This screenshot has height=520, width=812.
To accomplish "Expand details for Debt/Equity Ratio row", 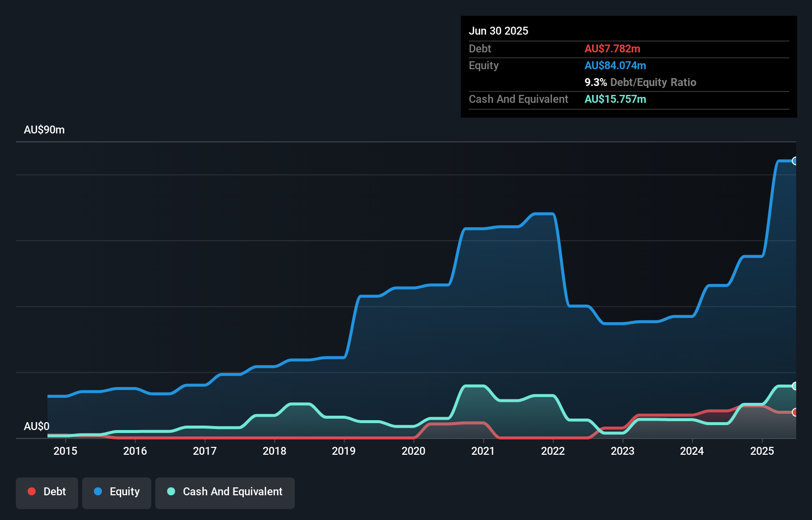I will (640, 82).
